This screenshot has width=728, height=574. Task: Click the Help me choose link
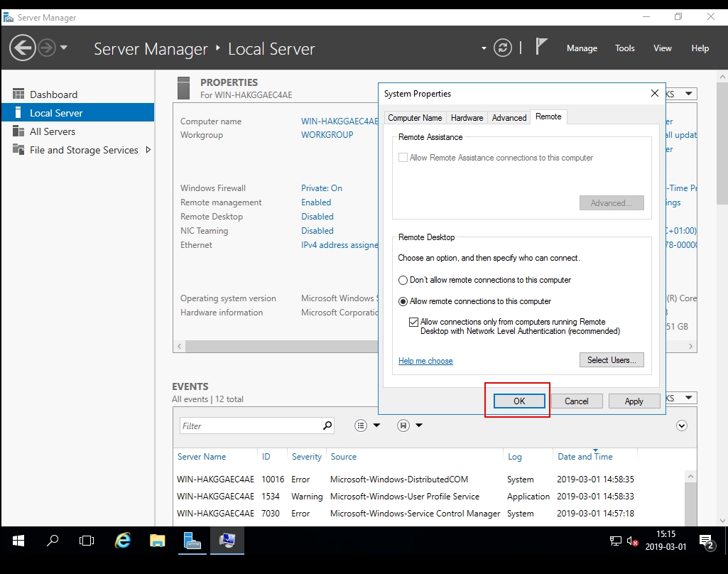tap(425, 361)
